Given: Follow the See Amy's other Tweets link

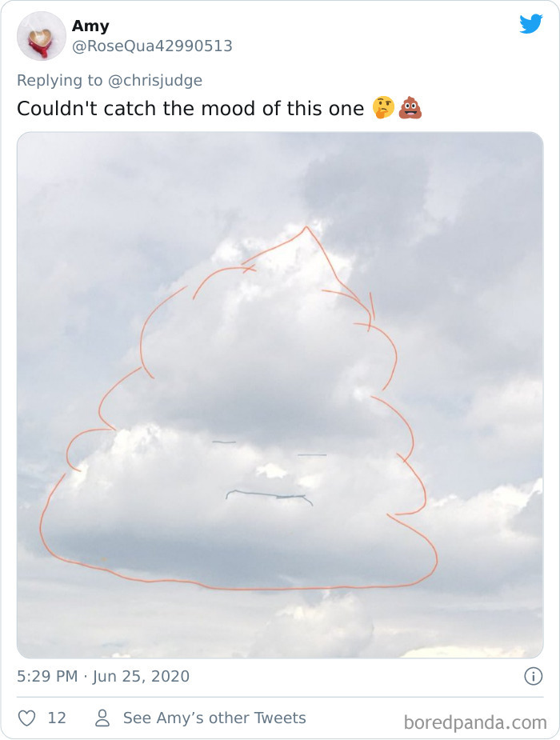Looking at the screenshot, I should pyautogui.click(x=214, y=718).
